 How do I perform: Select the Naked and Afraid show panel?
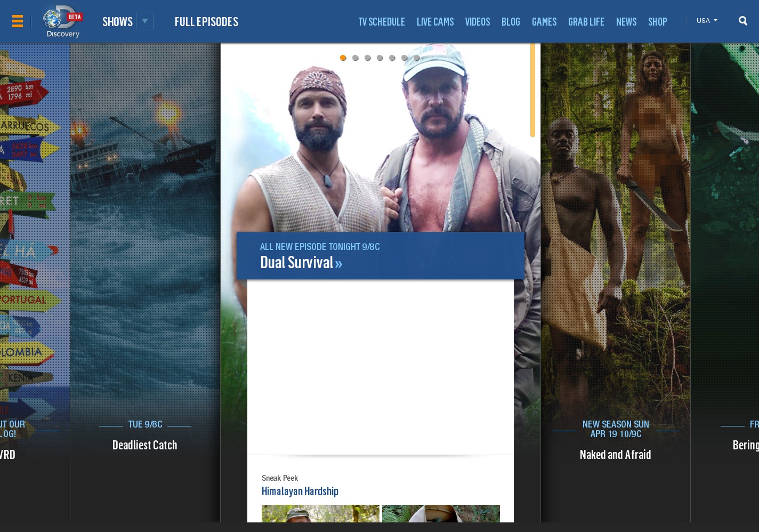click(x=615, y=454)
